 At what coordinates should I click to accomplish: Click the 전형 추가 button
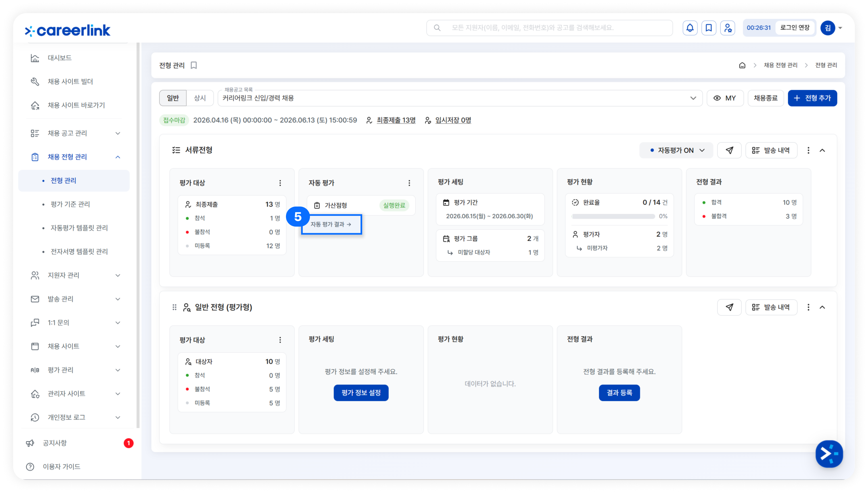(x=812, y=98)
